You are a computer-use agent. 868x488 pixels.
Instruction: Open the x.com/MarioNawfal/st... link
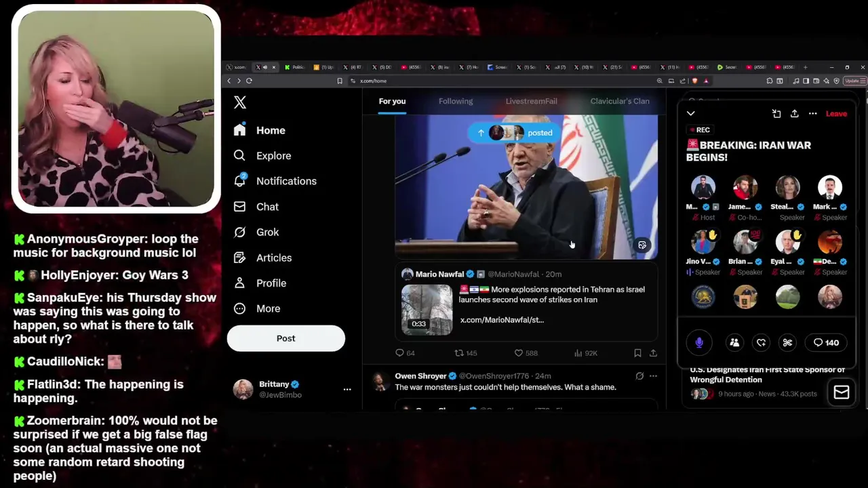point(502,320)
